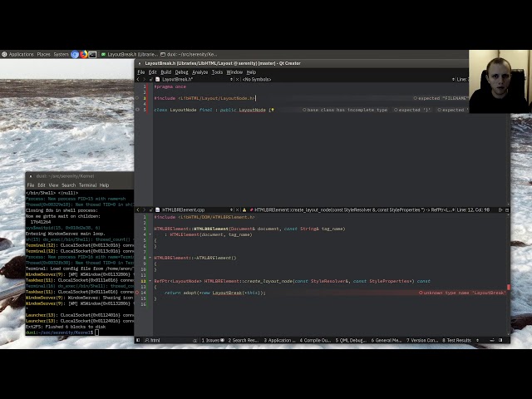532x399 pixels.
Task: Click the error marker on line 14
Action: (x=137, y=293)
